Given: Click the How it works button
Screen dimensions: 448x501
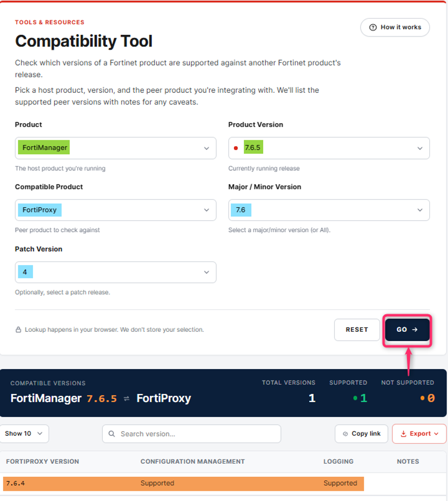Looking at the screenshot, I should 395,28.
